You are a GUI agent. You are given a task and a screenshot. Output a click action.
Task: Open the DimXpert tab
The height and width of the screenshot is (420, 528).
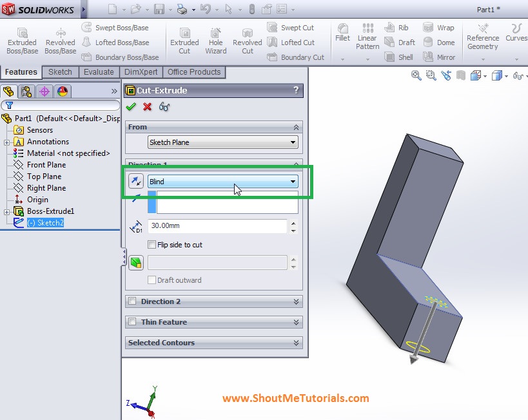pos(141,72)
